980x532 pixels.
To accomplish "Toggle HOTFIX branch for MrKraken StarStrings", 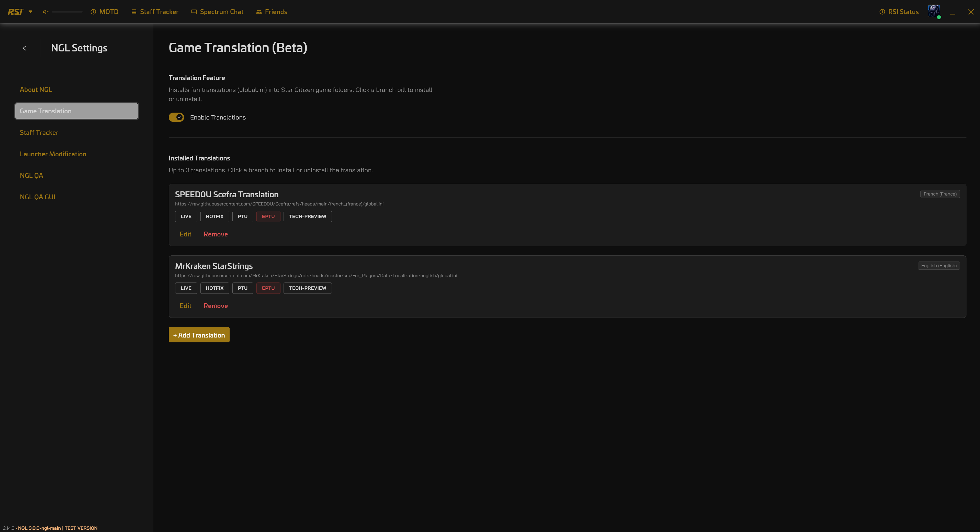I will (x=215, y=288).
